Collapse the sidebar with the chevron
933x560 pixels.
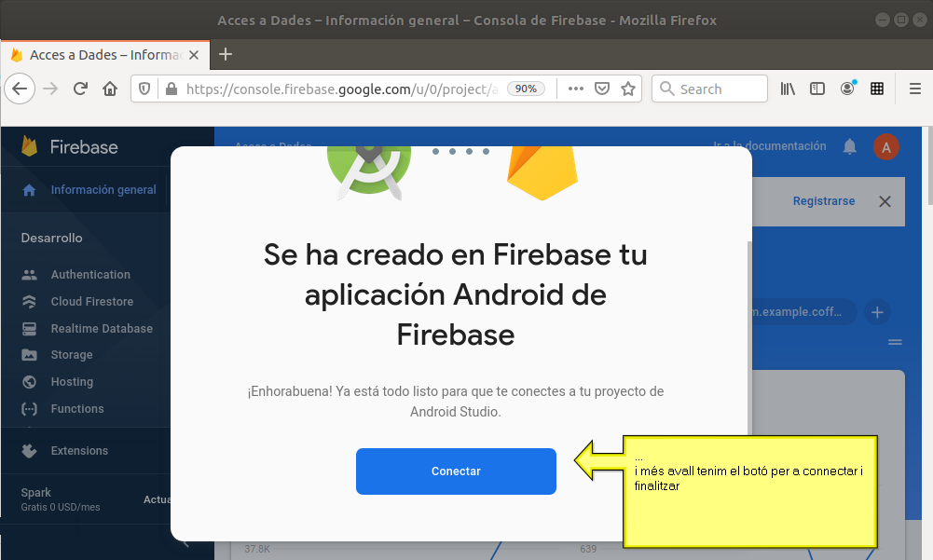[x=185, y=542]
